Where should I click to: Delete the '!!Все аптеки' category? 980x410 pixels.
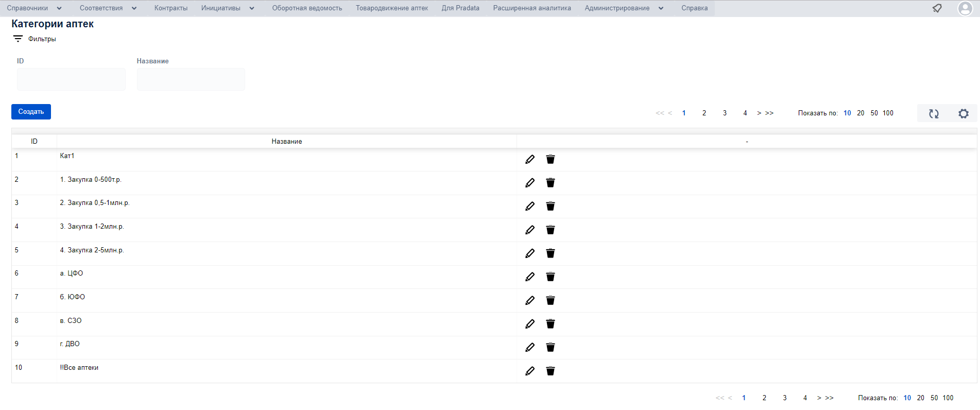[551, 371]
